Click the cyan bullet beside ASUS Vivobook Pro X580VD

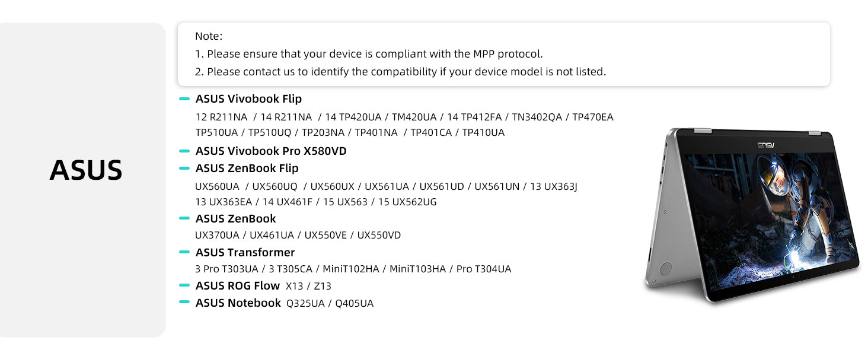(184, 151)
